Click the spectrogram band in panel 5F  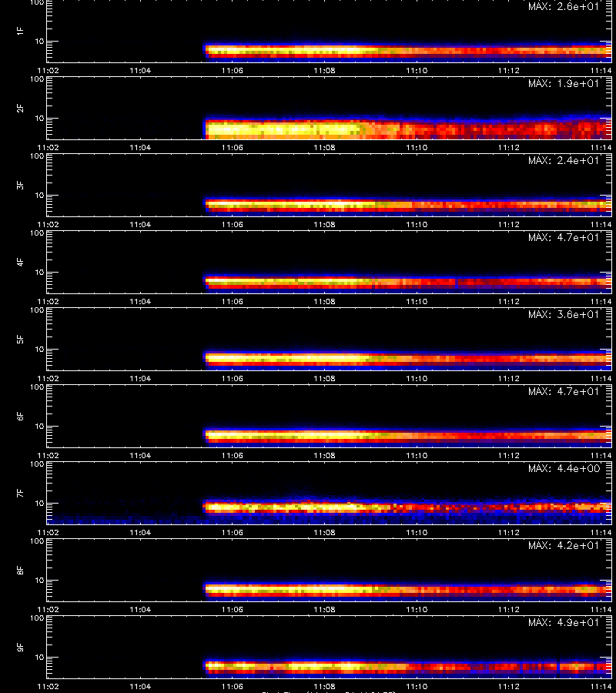pyautogui.click(x=407, y=360)
